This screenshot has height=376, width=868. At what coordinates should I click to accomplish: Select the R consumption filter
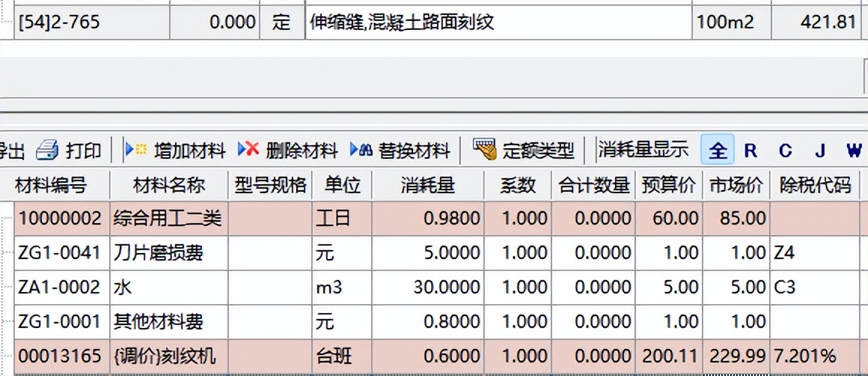point(750,150)
